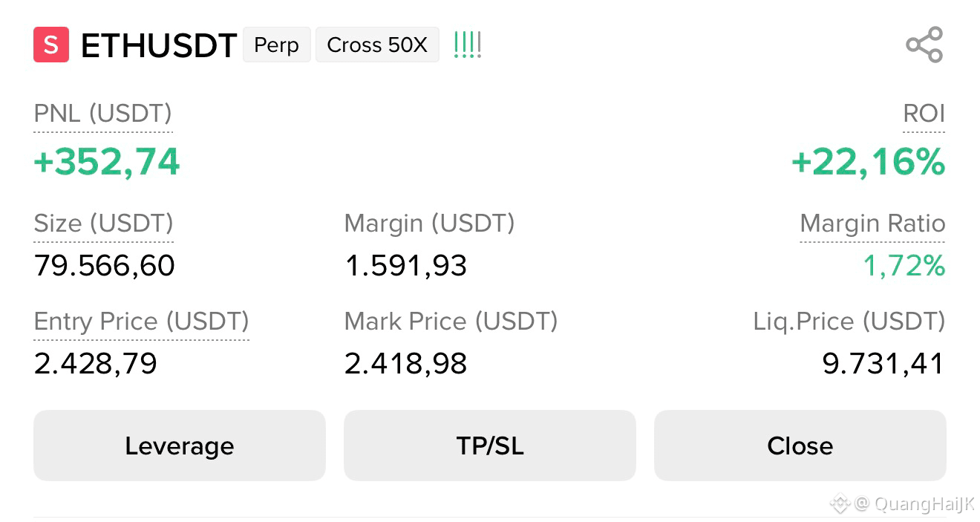
Task: Close the ETHUSDT position
Action: click(x=800, y=446)
